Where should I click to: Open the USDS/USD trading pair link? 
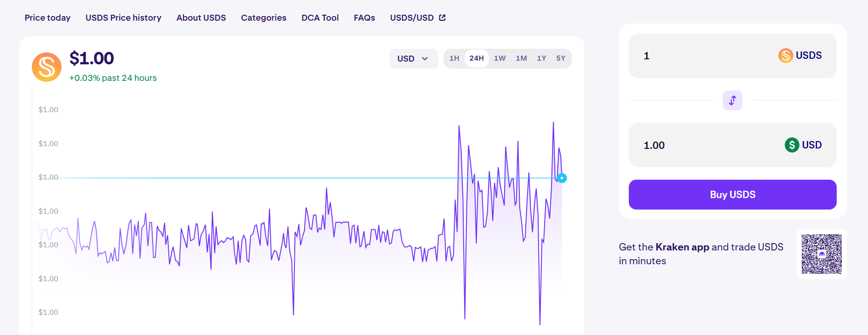pyautogui.click(x=412, y=18)
